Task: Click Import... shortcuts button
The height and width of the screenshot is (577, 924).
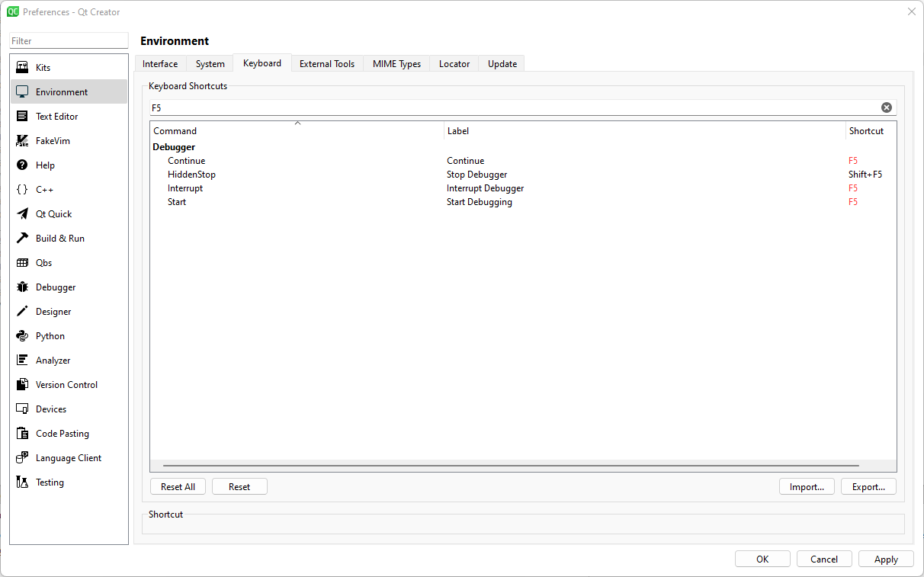Action: [807, 487]
